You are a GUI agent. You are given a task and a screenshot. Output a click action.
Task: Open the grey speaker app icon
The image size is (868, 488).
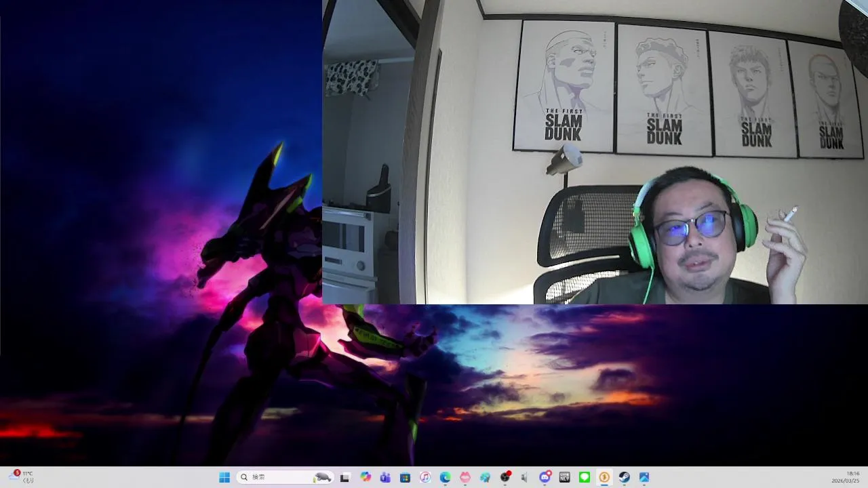coord(524,477)
